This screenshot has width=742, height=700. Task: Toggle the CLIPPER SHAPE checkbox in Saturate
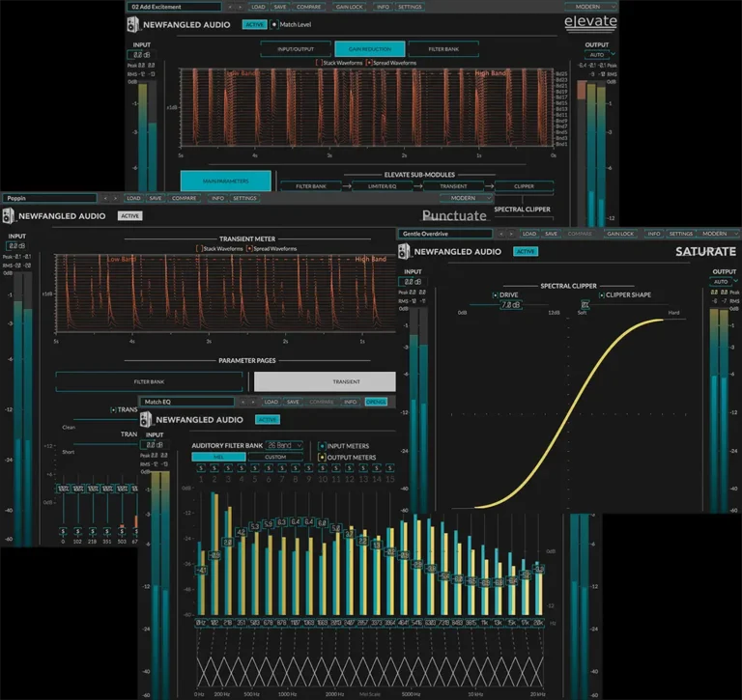point(602,294)
